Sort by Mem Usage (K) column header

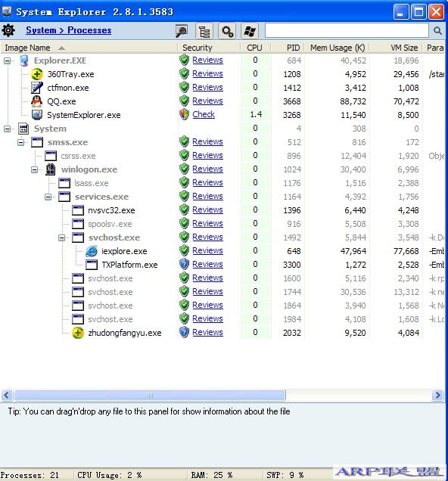coord(338,48)
